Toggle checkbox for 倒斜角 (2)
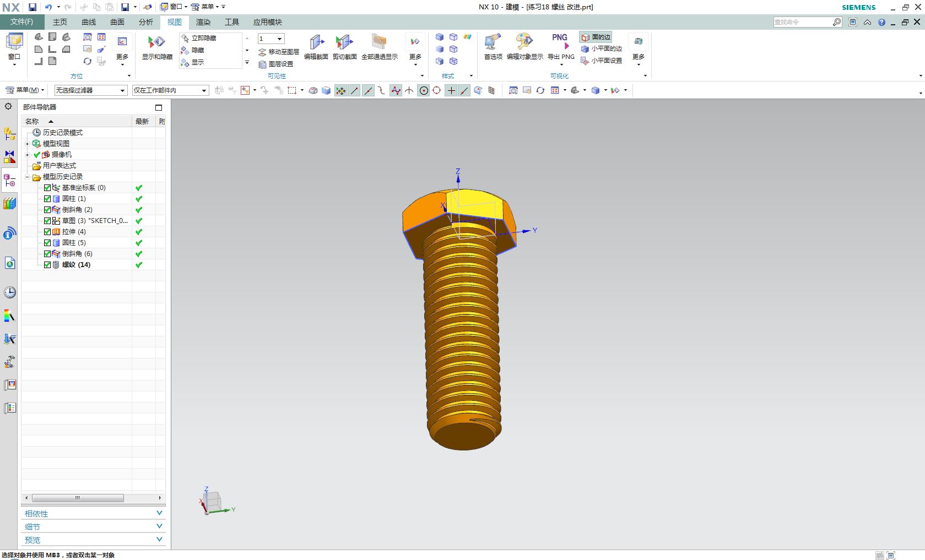The image size is (925, 560). [47, 210]
